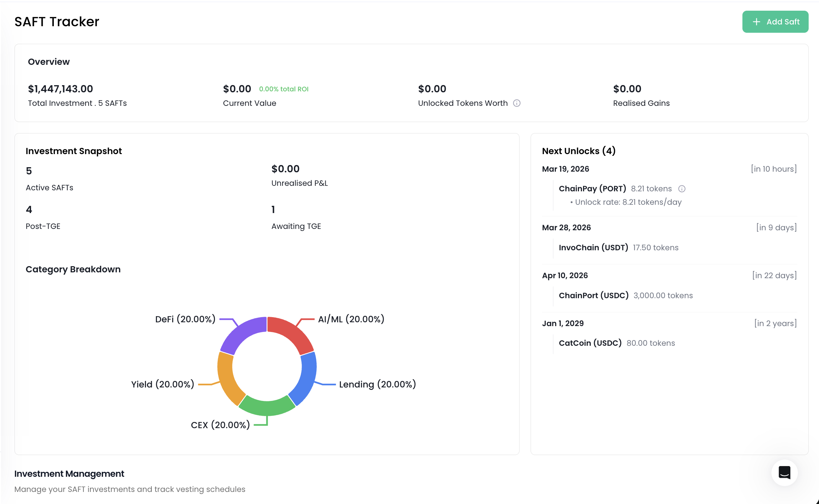
Task: Open the chat support widget icon
Action: (x=784, y=473)
